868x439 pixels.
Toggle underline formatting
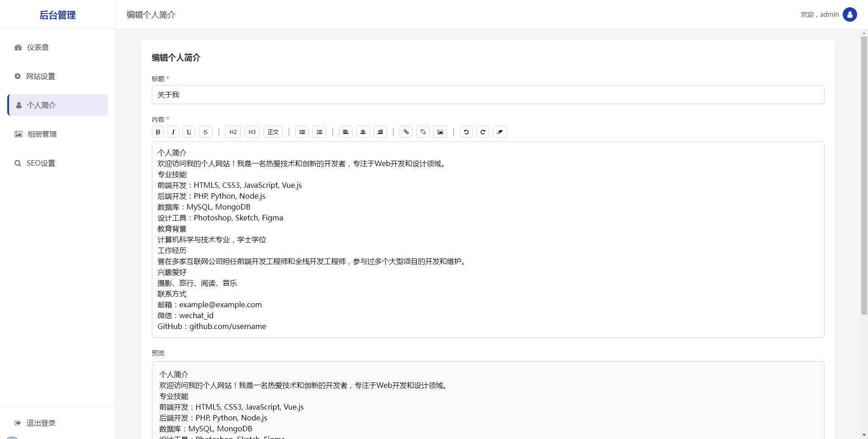189,132
